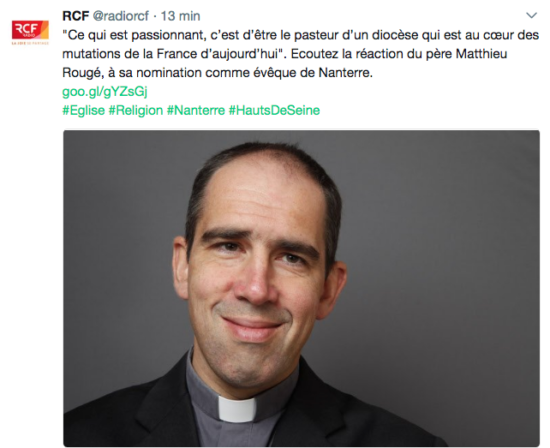The width and height of the screenshot is (550, 448).
Task: Click the name Matthieu in tweet text
Action: click(481, 54)
